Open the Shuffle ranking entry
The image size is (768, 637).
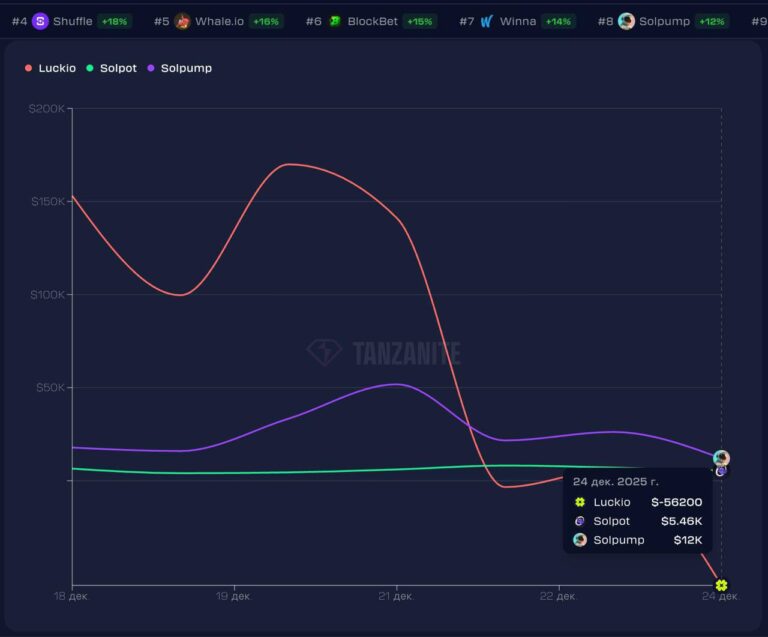tap(72, 21)
